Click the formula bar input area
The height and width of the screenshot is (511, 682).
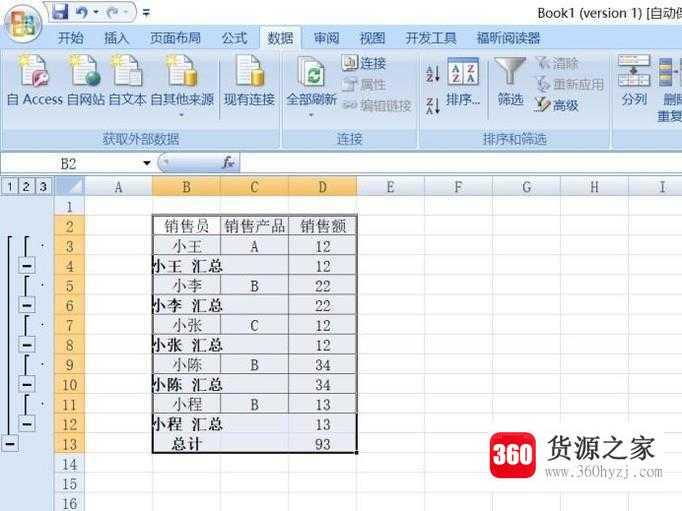[461, 164]
